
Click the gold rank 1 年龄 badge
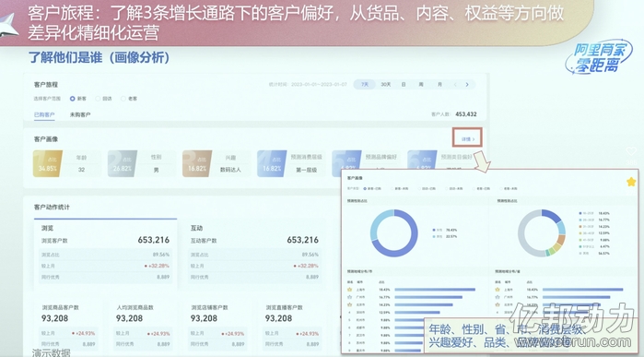tap(48, 163)
